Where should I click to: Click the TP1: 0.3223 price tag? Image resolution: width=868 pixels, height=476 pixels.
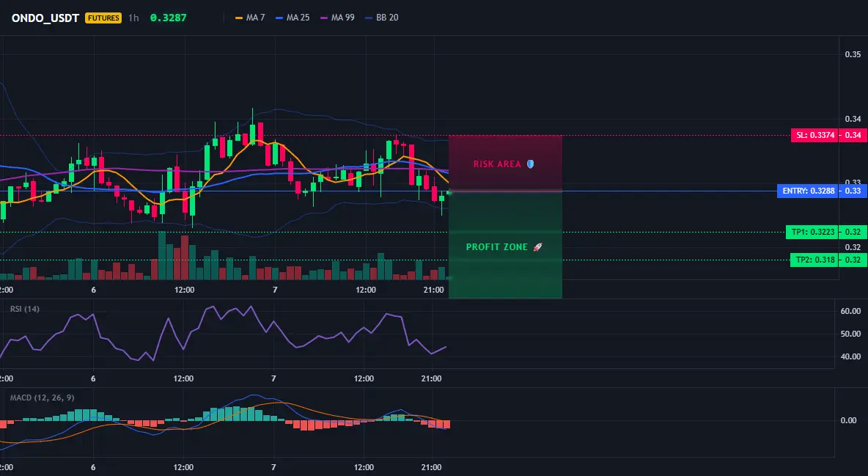(x=812, y=232)
